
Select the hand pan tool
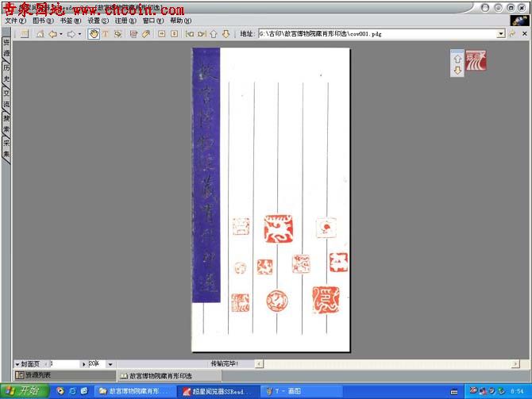[93, 34]
